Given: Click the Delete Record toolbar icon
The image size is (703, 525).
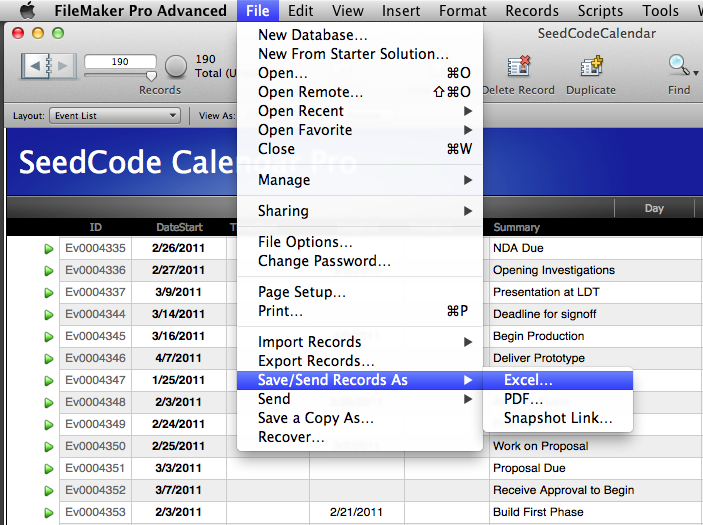Looking at the screenshot, I should tap(519, 65).
